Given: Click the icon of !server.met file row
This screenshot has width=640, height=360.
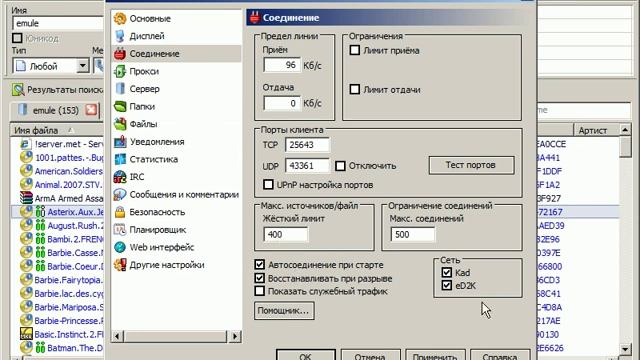Looking at the screenshot, I should tap(26, 144).
